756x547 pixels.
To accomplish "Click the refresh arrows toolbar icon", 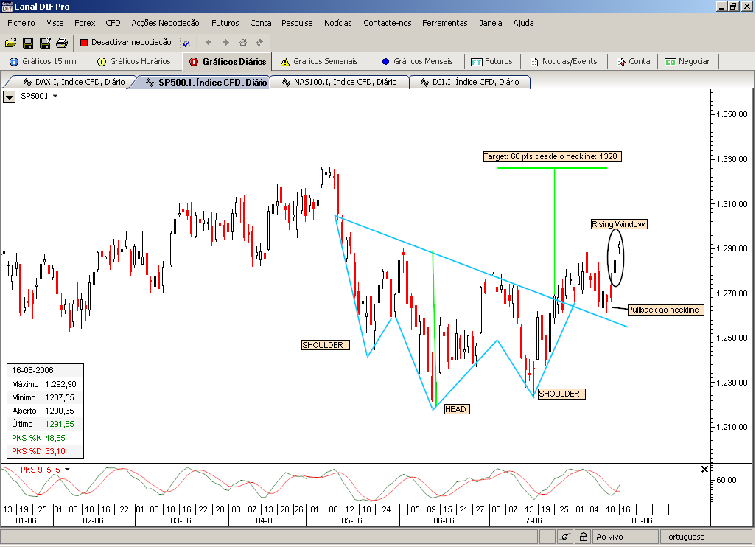I will point(259,43).
